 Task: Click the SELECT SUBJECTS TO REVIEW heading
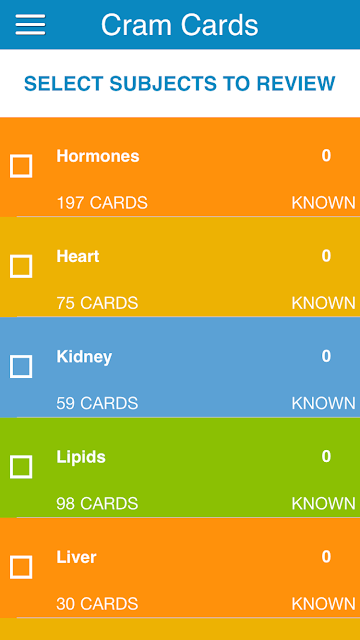pos(180,83)
